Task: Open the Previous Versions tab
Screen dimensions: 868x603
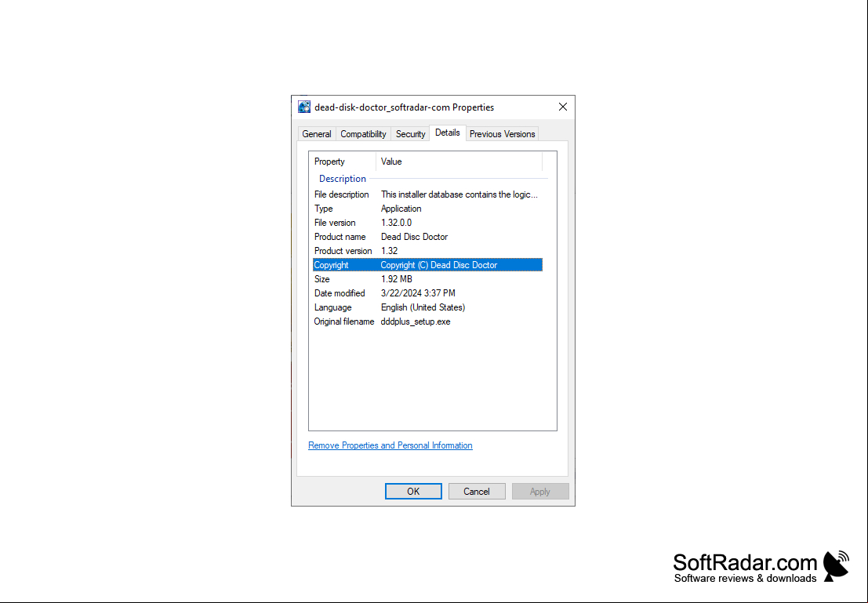Action: 502,134
